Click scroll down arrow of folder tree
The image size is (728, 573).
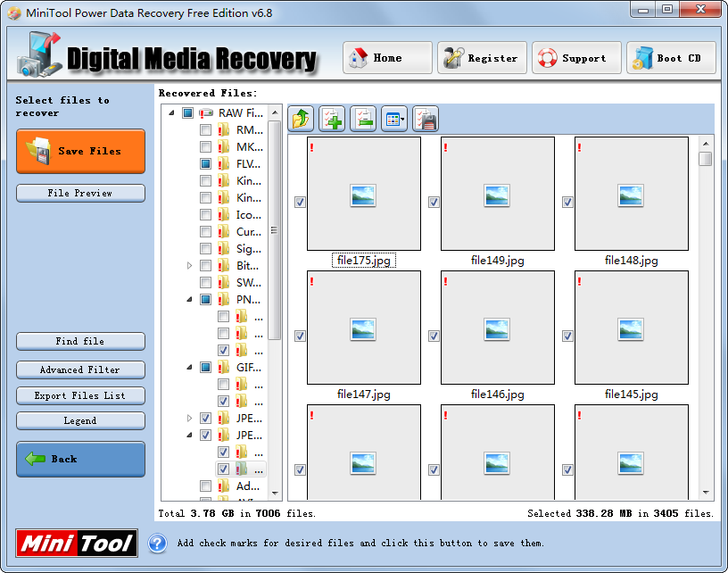pos(275,494)
